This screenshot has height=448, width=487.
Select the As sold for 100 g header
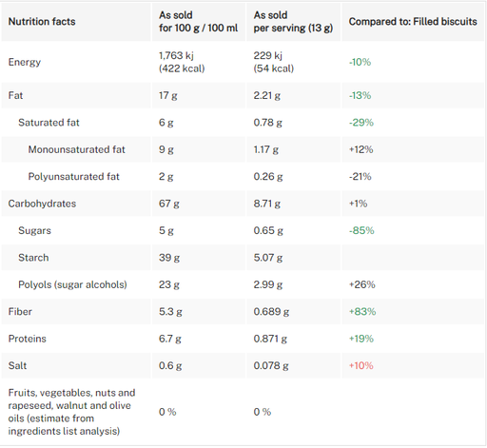198,22
